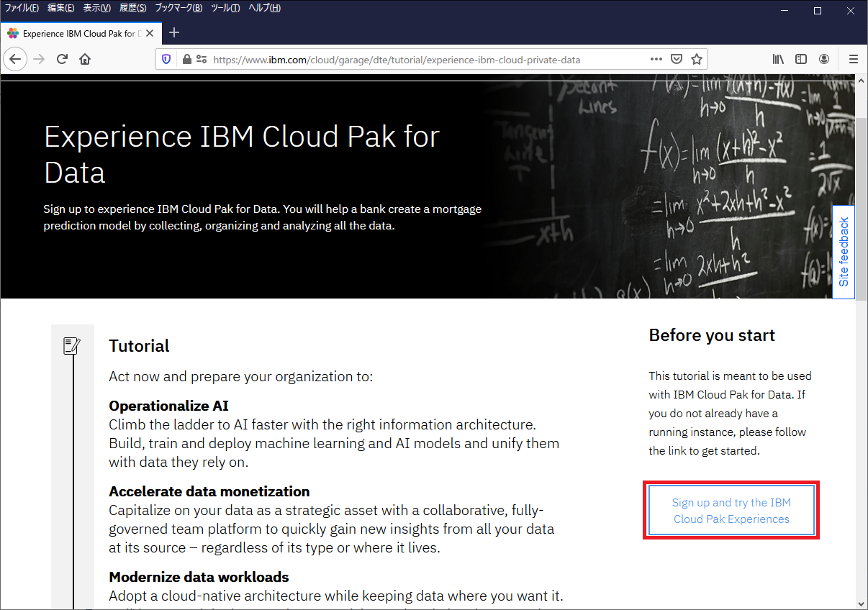Open the Library bookshelf icon
The width and height of the screenshot is (868, 610).
(778, 59)
